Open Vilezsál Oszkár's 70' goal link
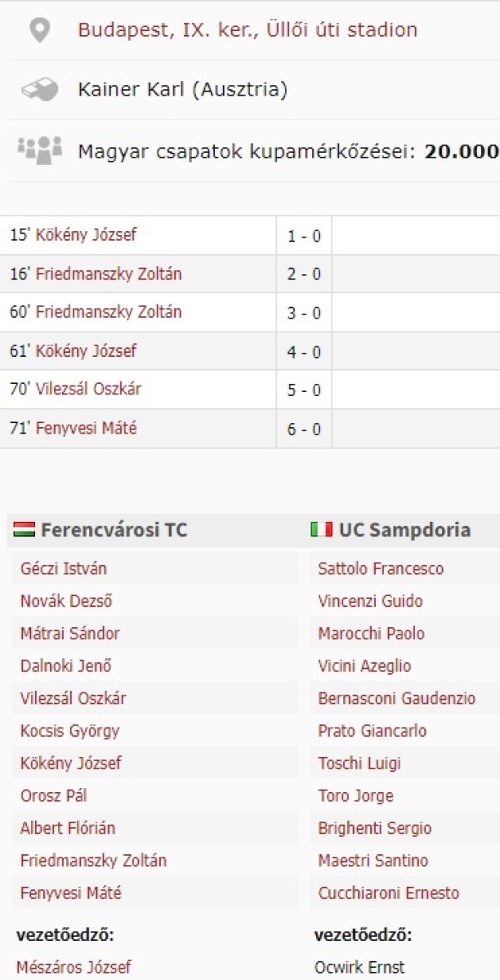500x980 pixels. coord(88,390)
